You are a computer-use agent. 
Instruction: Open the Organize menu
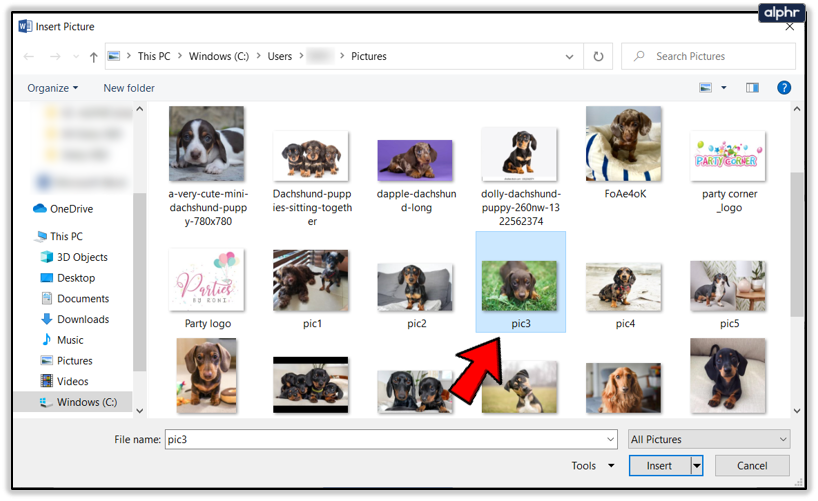53,88
